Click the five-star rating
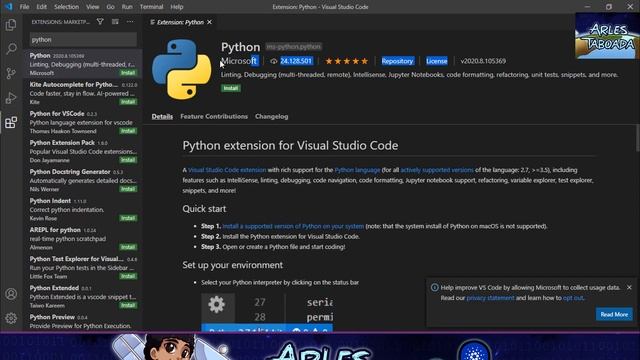The image size is (640, 360). pyautogui.click(x=347, y=61)
